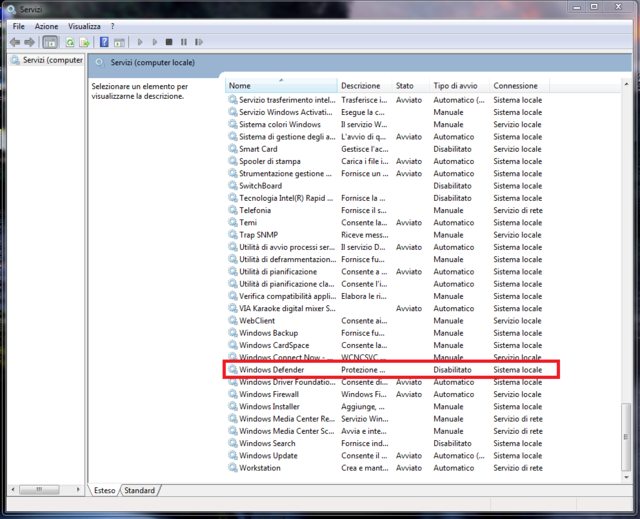Click the gear icon of Windows Firewall
The height and width of the screenshot is (519, 640).
coord(233,394)
